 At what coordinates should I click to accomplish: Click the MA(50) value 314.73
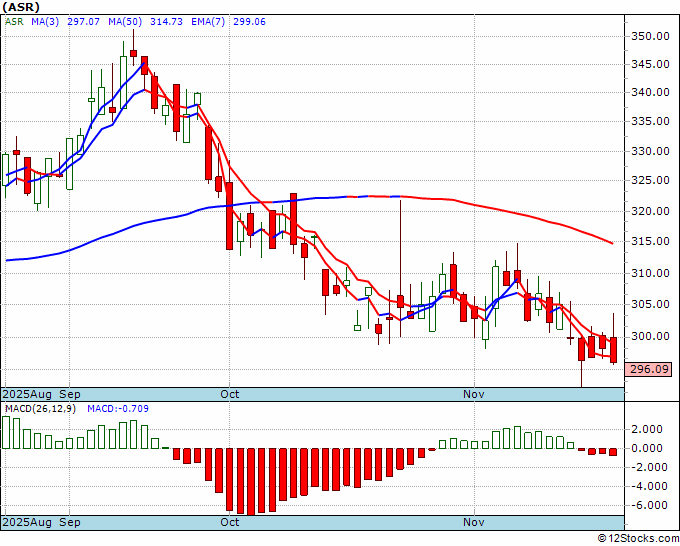(166, 22)
